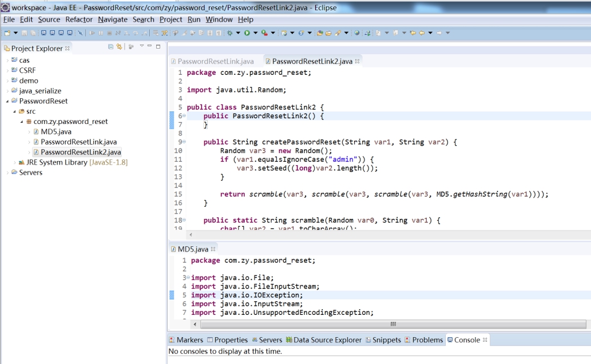Click the Open Task icon
Screen dimensions: 591x364
click(328, 33)
